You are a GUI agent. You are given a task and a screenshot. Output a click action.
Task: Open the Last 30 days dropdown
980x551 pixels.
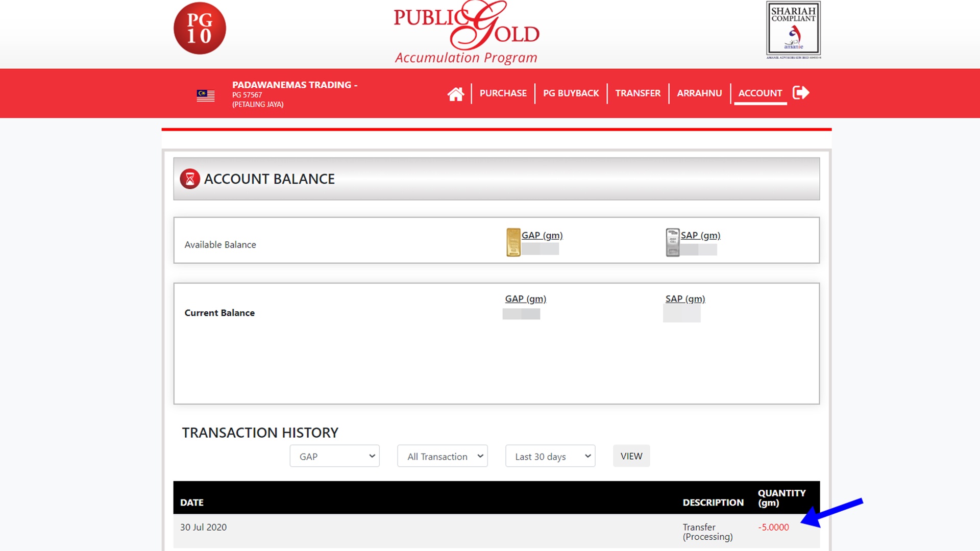tap(550, 456)
